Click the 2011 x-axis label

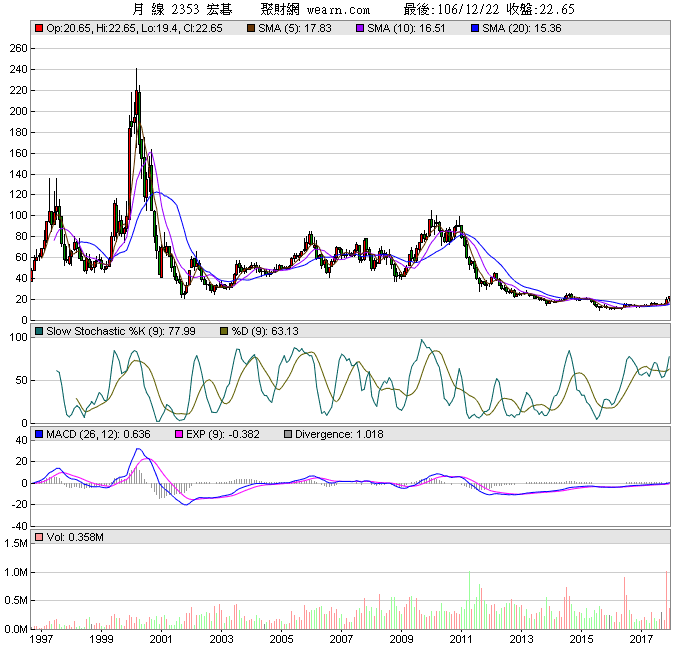461,639
